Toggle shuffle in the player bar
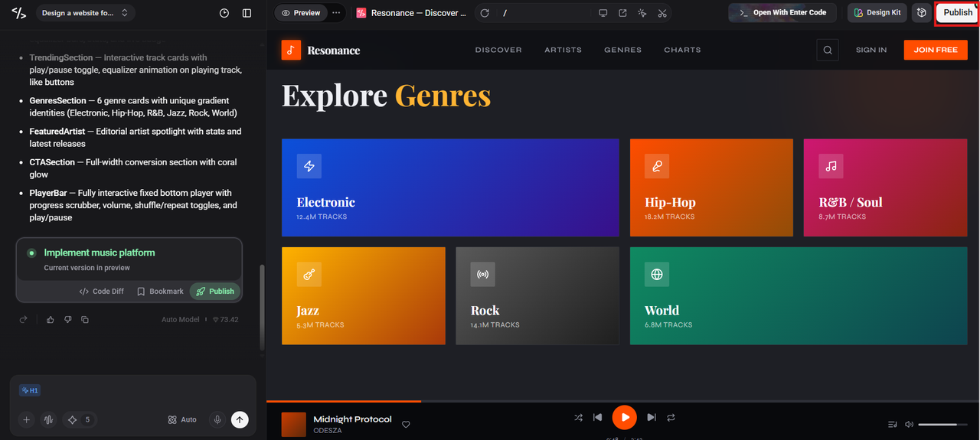980x440 pixels. 578,417
